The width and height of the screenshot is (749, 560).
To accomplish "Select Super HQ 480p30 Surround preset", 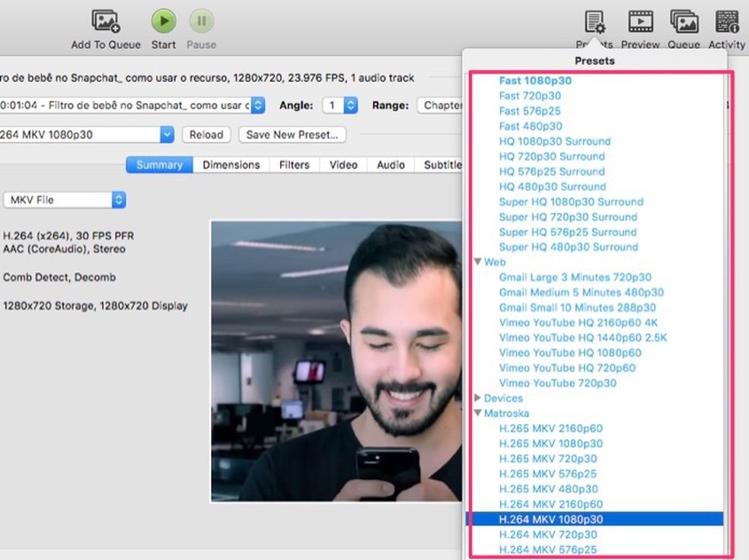I will coord(569,247).
